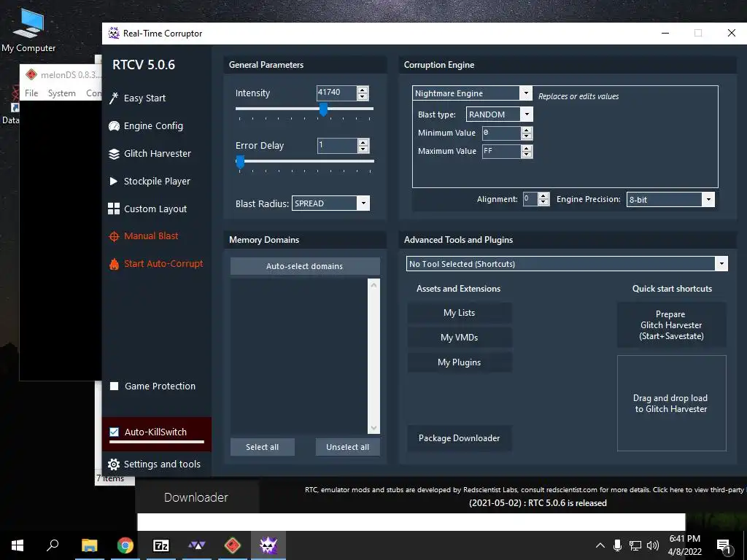Decrease Error Delay with the down arrow
This screenshot has height=560, width=747.
point(363,149)
